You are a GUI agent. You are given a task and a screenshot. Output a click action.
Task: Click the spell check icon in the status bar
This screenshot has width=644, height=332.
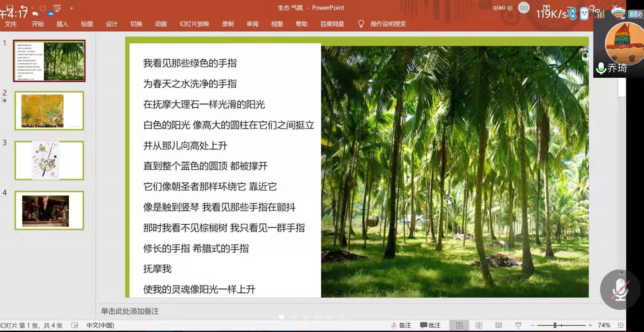(75, 325)
